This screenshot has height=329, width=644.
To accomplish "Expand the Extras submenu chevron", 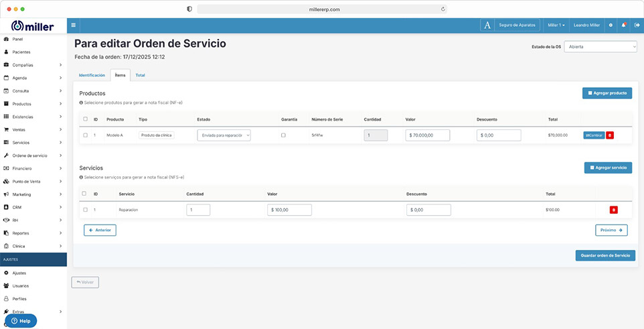I will click(x=60, y=312).
